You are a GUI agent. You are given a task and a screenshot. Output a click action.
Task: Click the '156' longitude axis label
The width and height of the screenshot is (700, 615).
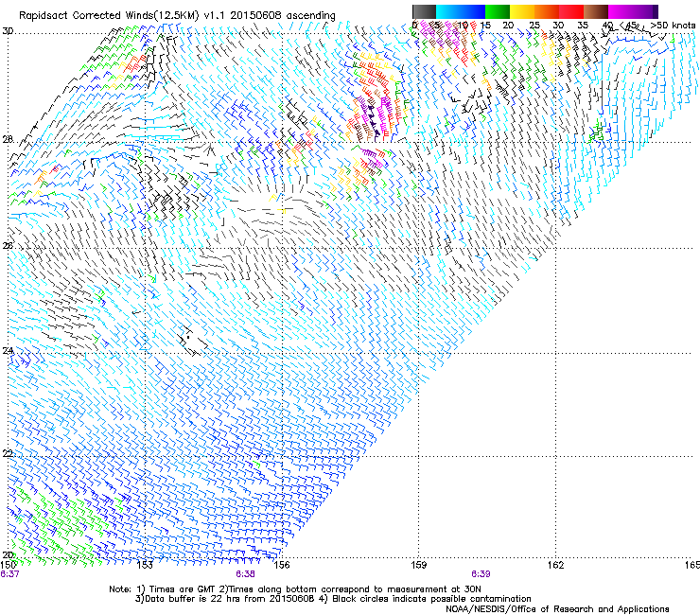[282, 565]
